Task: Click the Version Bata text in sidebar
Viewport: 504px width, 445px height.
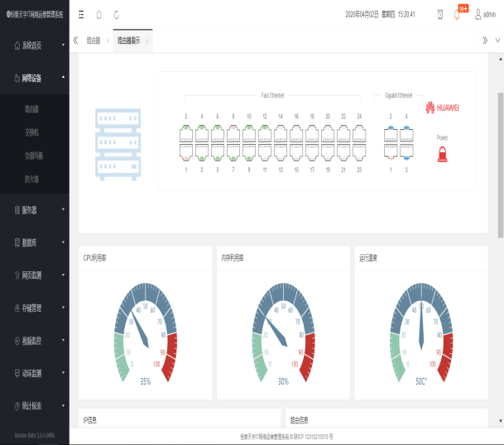Action: (x=35, y=435)
